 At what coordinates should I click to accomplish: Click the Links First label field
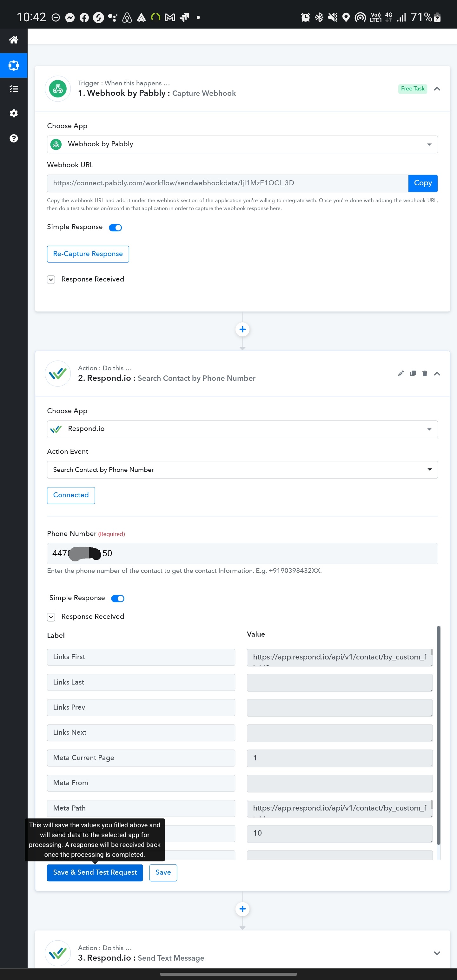[141, 657]
